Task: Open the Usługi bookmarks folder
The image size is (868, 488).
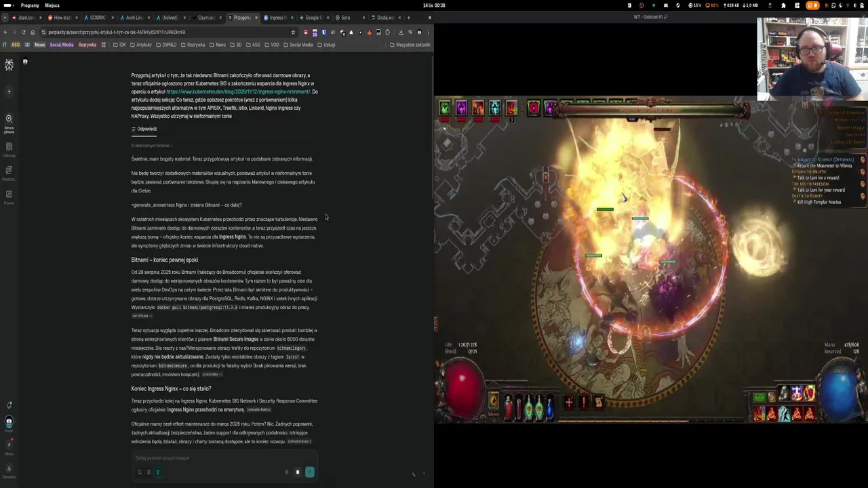Action: point(325,45)
